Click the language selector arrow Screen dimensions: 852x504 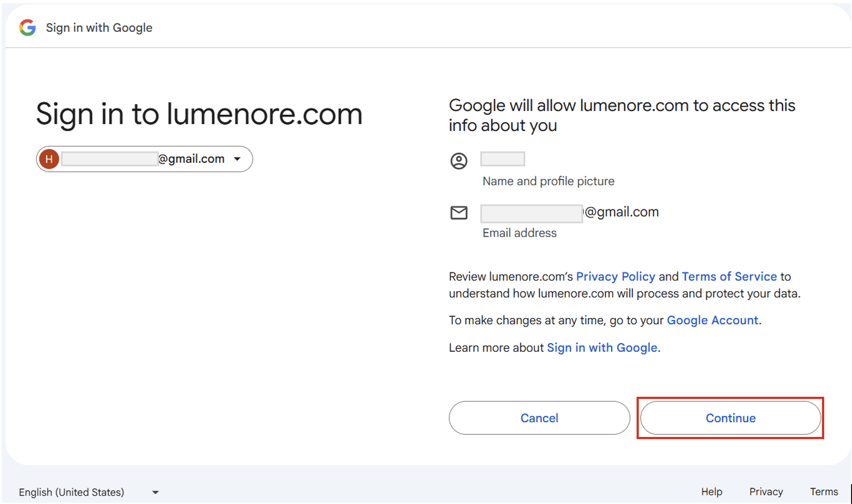point(155,492)
